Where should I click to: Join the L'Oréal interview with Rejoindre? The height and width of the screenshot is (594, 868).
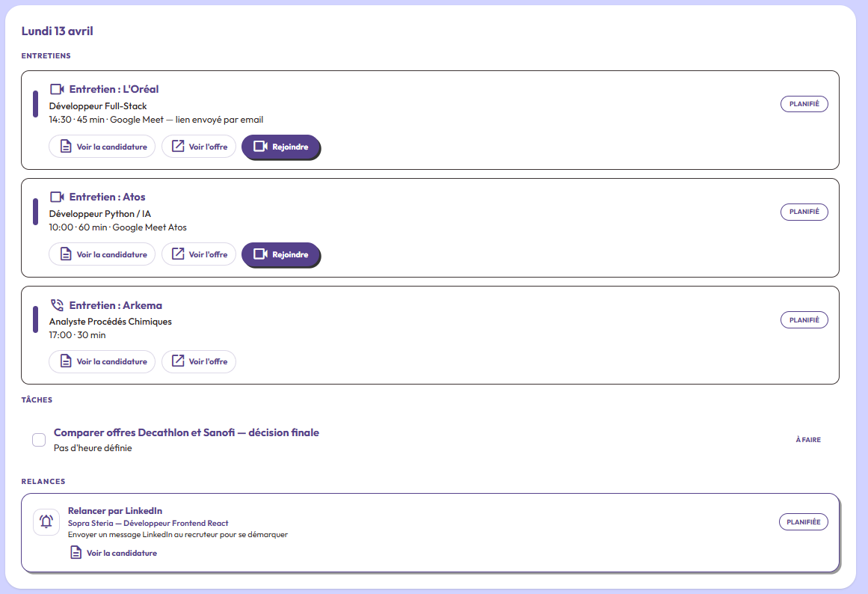(x=280, y=147)
